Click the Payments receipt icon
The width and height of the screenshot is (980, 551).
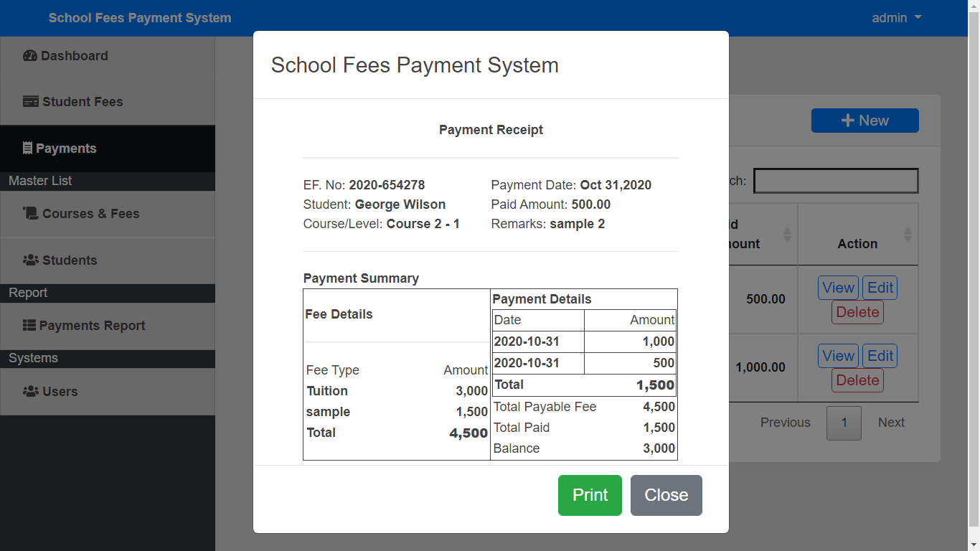coord(27,149)
